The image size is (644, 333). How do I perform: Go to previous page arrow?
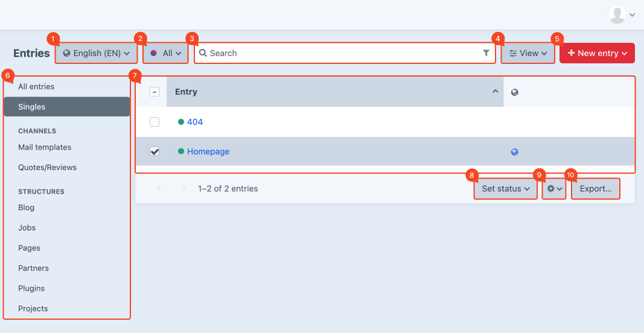coord(159,189)
